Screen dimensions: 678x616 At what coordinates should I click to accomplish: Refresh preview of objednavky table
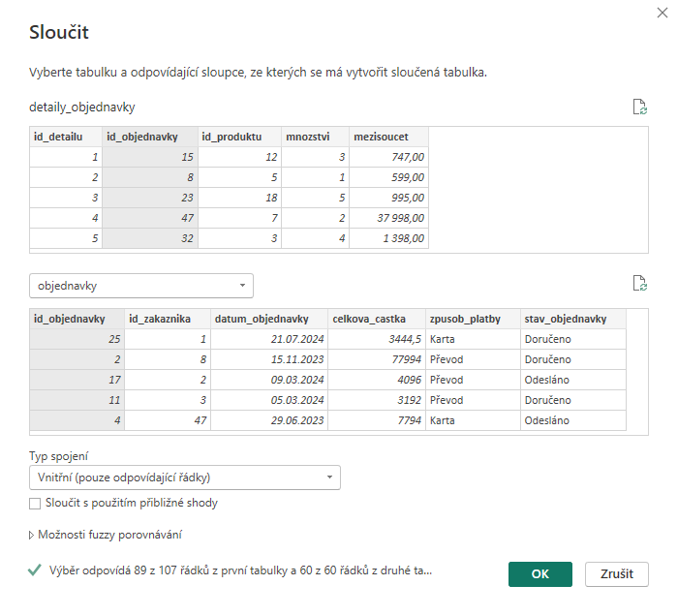[638, 284]
